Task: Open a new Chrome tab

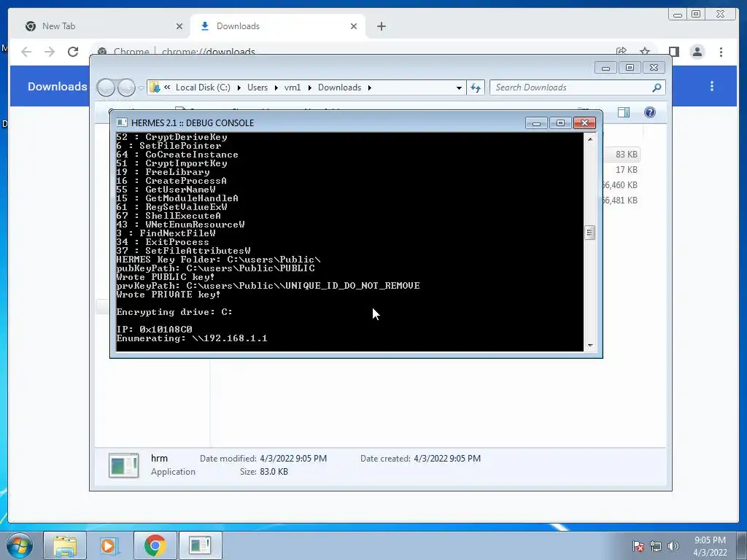Action: [381, 26]
